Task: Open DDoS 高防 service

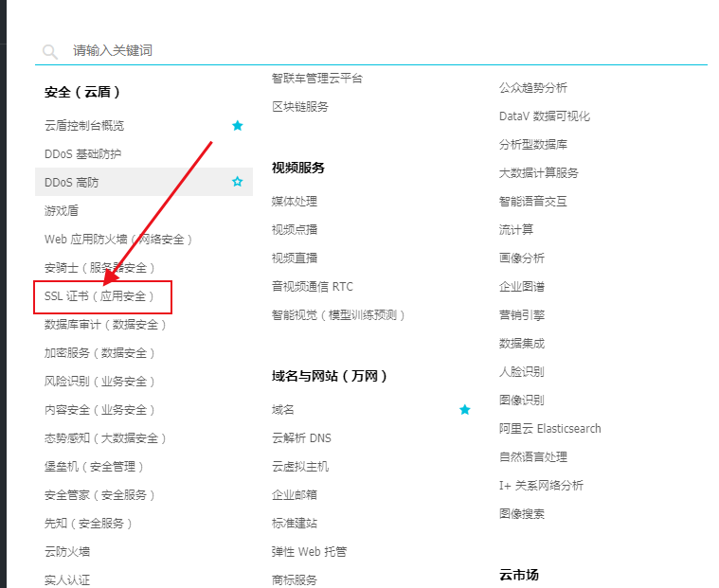Action: 72,183
